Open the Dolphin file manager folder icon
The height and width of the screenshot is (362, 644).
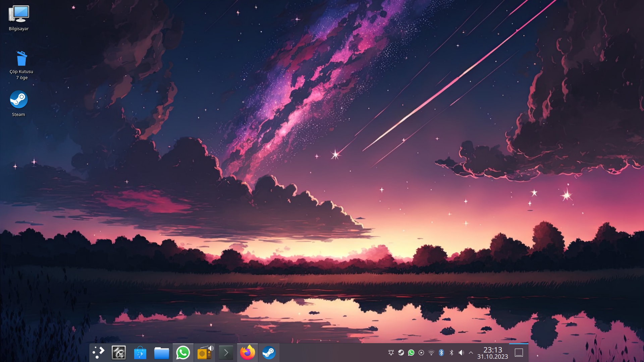(162, 353)
